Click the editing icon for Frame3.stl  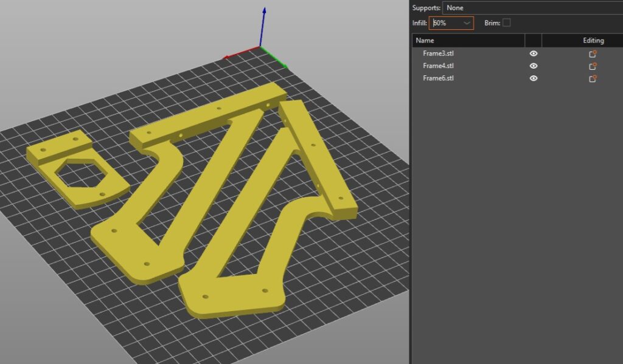(x=593, y=53)
